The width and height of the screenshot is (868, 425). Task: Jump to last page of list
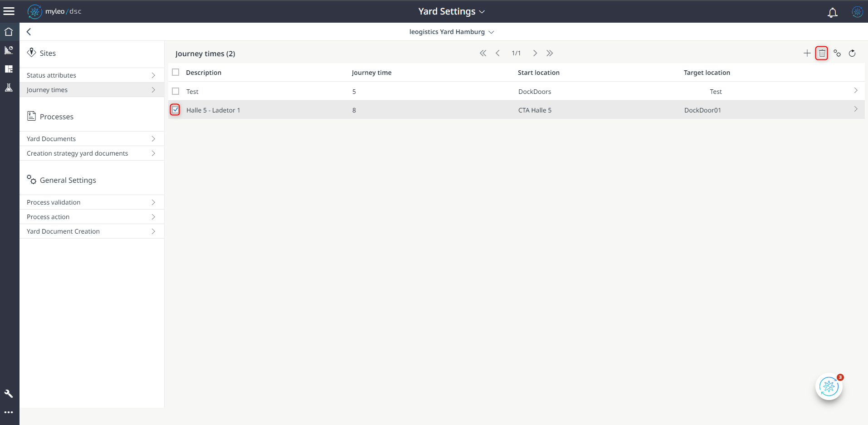(550, 53)
